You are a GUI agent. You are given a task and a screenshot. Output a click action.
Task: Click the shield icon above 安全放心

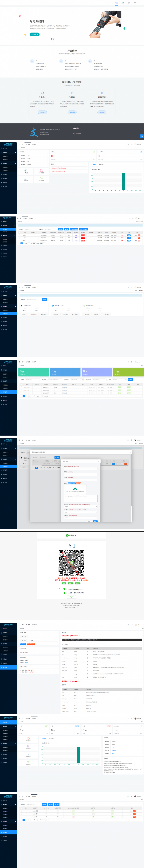[42, 93]
